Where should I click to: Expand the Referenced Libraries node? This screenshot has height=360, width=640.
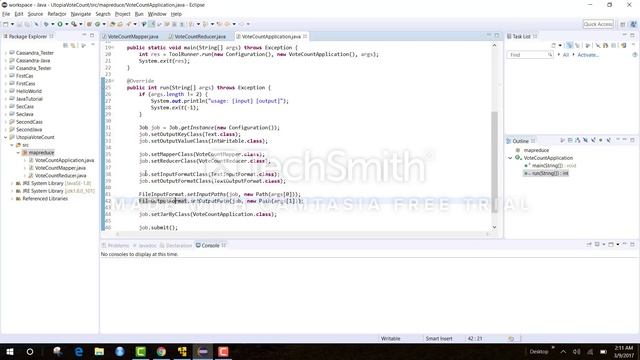click(x=12, y=199)
